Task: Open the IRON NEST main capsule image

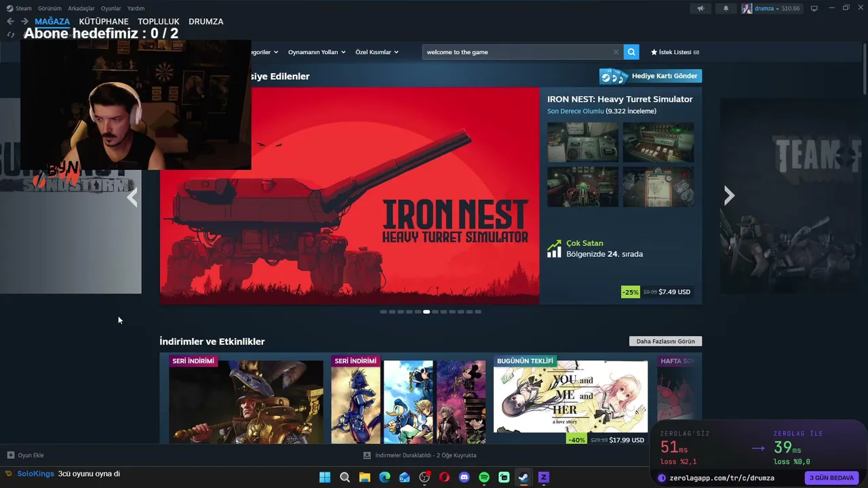Action: 350,196
